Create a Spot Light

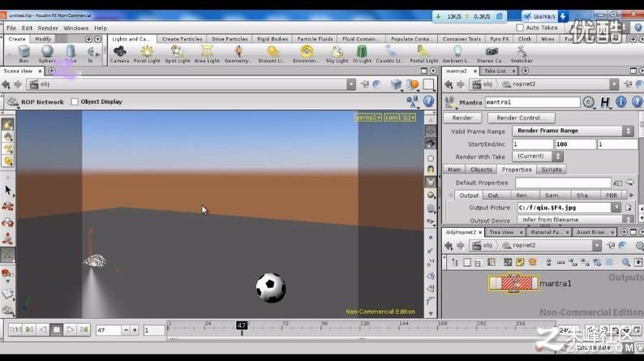point(178,54)
